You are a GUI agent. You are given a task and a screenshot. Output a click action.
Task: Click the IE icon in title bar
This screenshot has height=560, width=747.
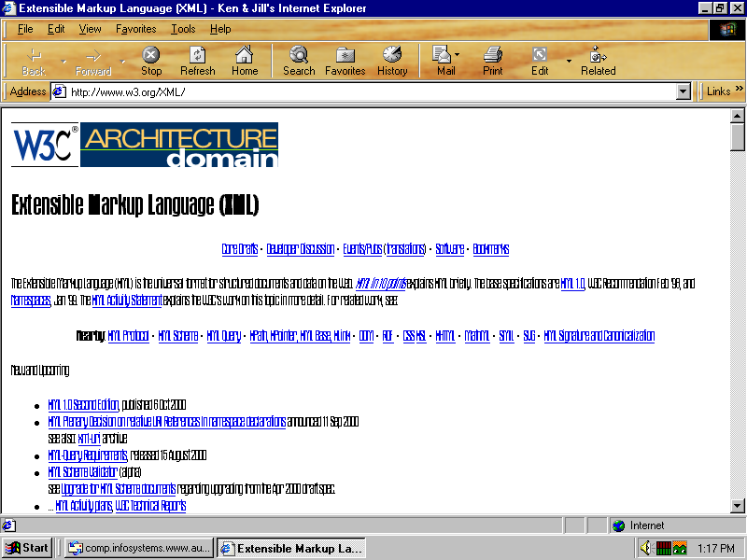click(9, 8)
